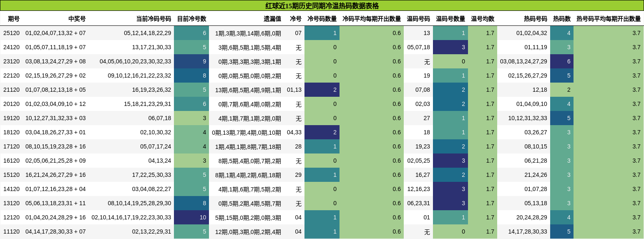
Task: Click omission values 13期,6期,5期,4期,9期,1期
Action: point(248,90)
